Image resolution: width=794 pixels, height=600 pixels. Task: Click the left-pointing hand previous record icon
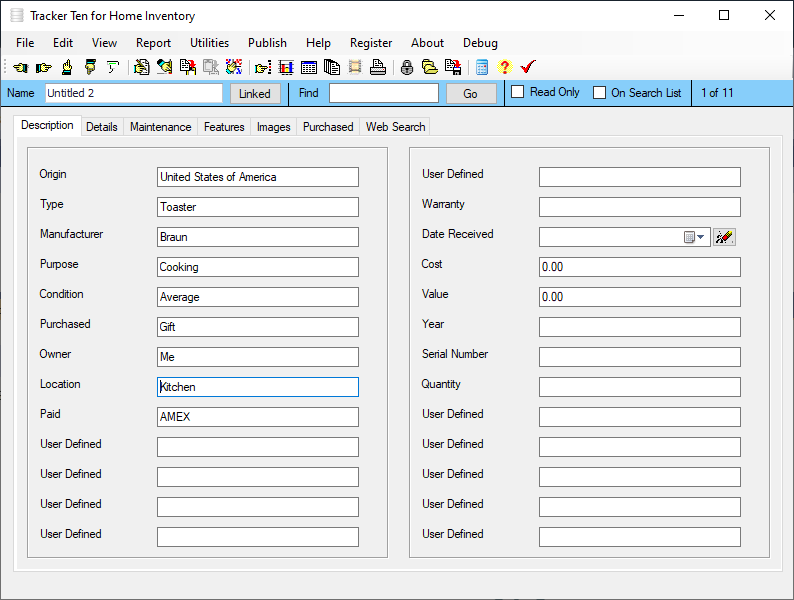click(20, 68)
